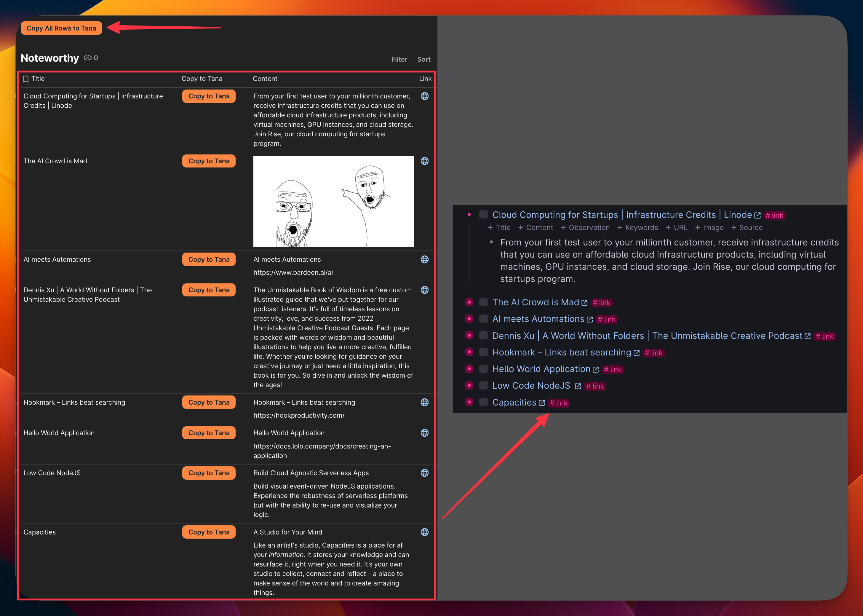Tick checkbox for Hello World Application node
Image resolution: width=863 pixels, height=616 pixels.
pyautogui.click(x=483, y=369)
